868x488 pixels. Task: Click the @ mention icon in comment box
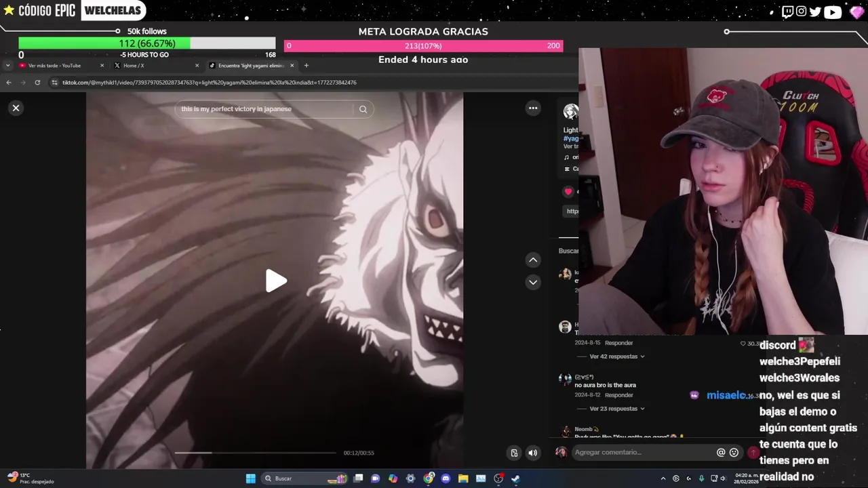coord(721,452)
